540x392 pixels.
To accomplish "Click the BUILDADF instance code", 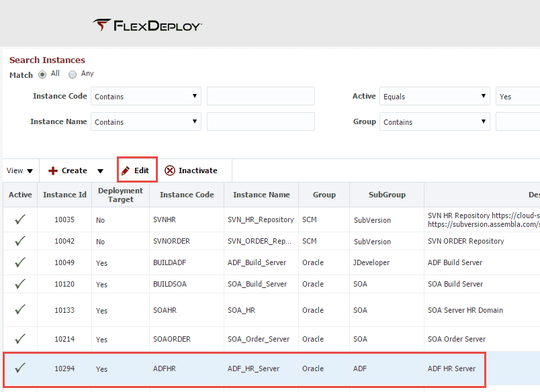I will (169, 262).
